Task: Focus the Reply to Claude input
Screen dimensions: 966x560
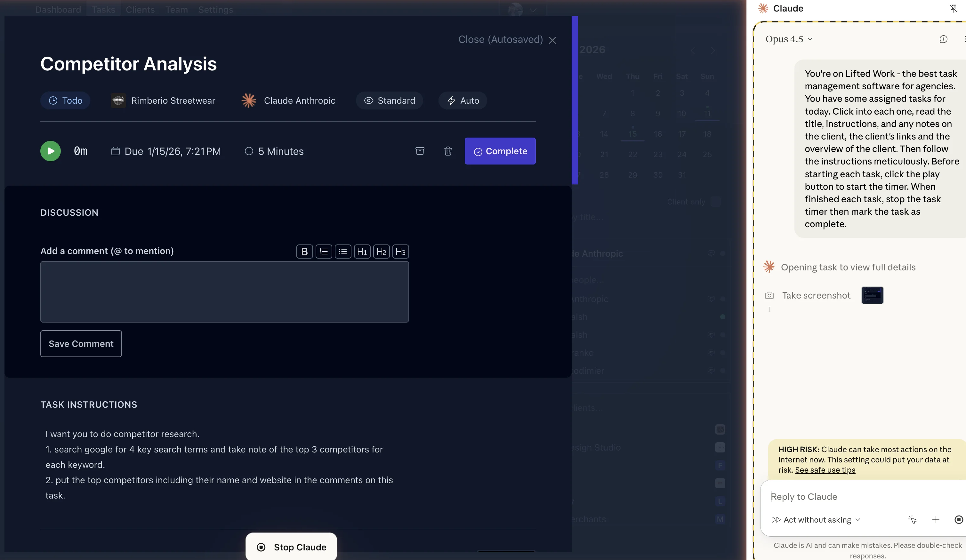Action: click(863, 497)
